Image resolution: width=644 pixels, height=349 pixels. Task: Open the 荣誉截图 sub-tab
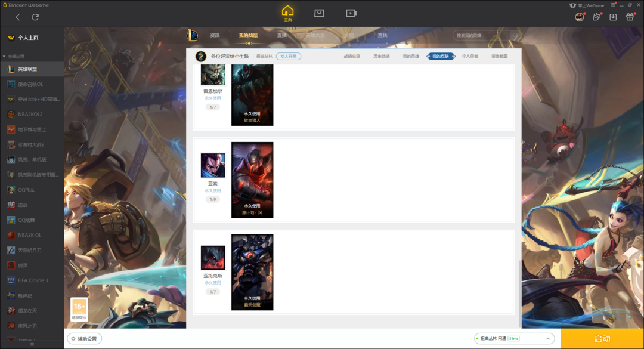tap(500, 56)
